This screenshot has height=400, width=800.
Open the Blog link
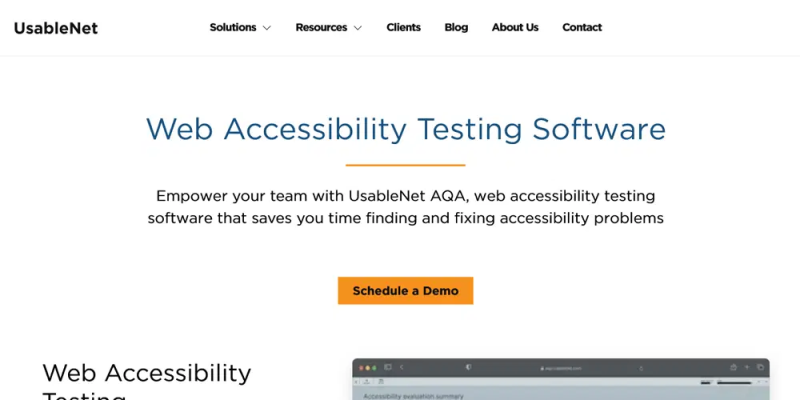click(456, 28)
